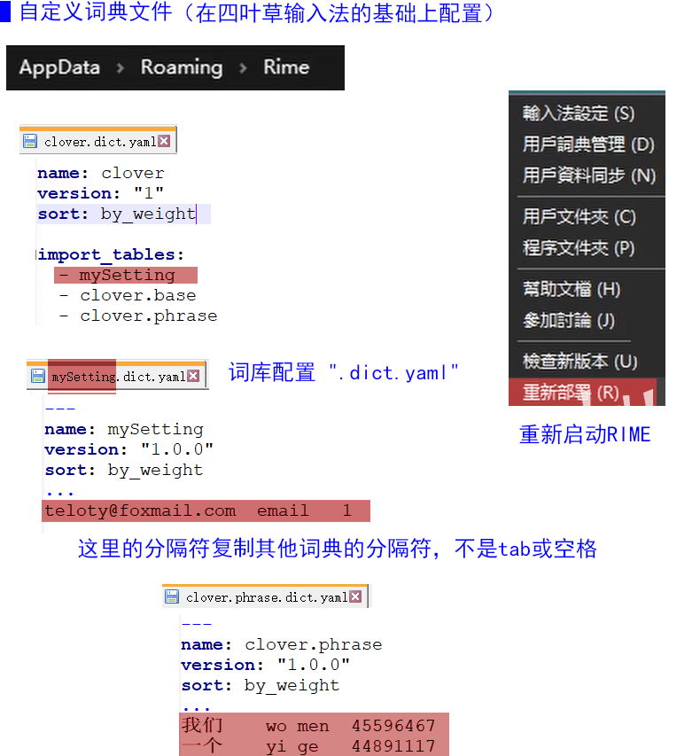Click the teloty@foxmail.com entry line

point(206,510)
